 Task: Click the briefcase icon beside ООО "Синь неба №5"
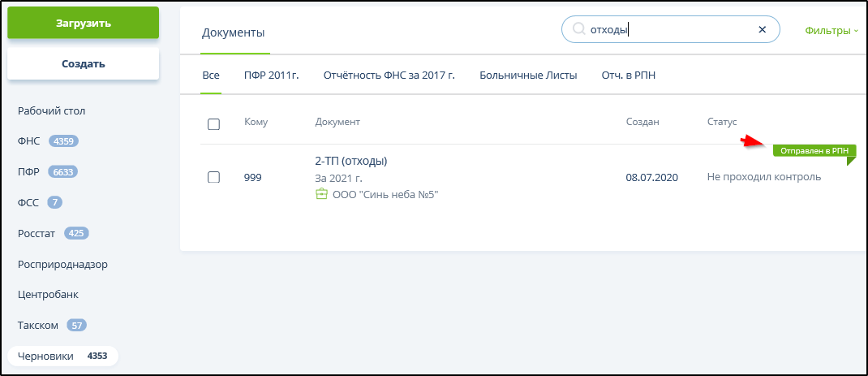322,194
